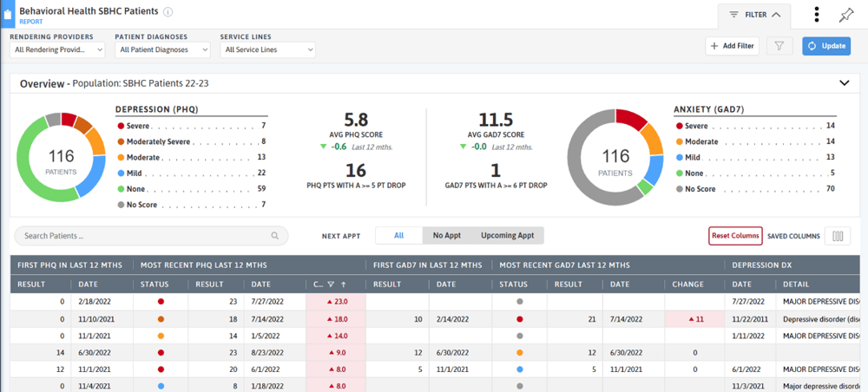The height and width of the screenshot is (392, 868).
Task: Click the CHANGE column header under GAD7
Action: pos(687,284)
